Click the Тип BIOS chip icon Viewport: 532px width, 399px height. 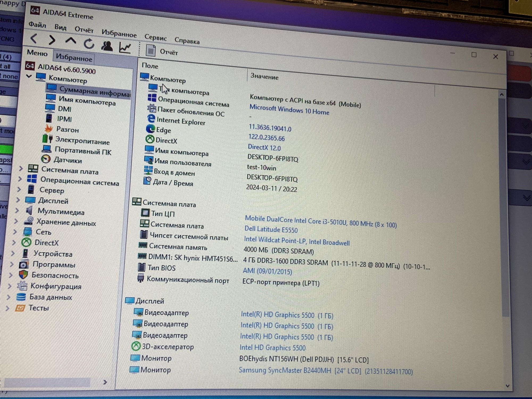[142, 267]
